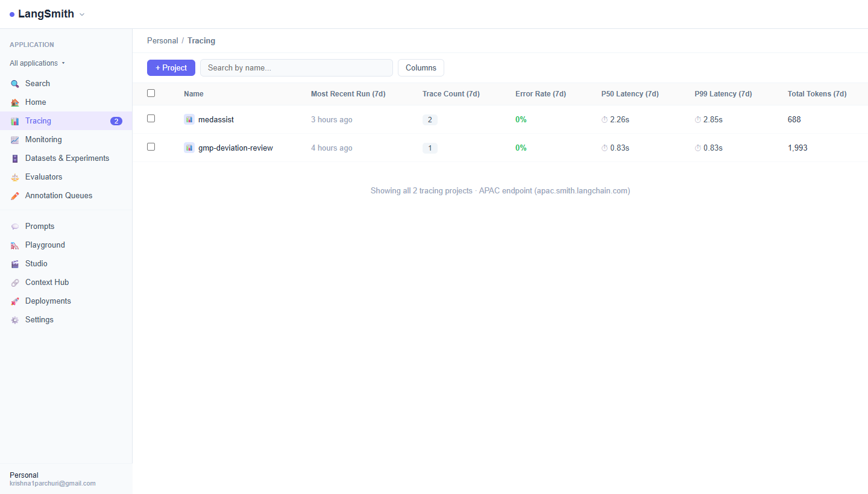Click the Monitoring graph icon
The height and width of the screenshot is (494, 868).
(15, 140)
